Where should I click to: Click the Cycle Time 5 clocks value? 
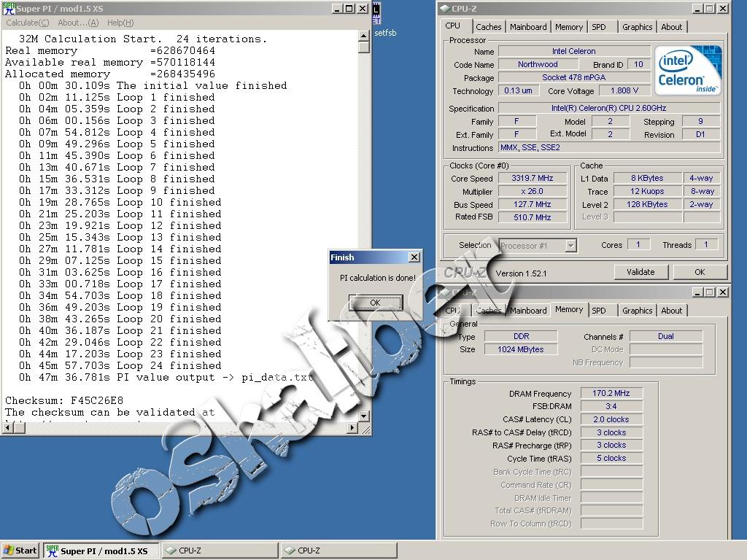(611, 458)
